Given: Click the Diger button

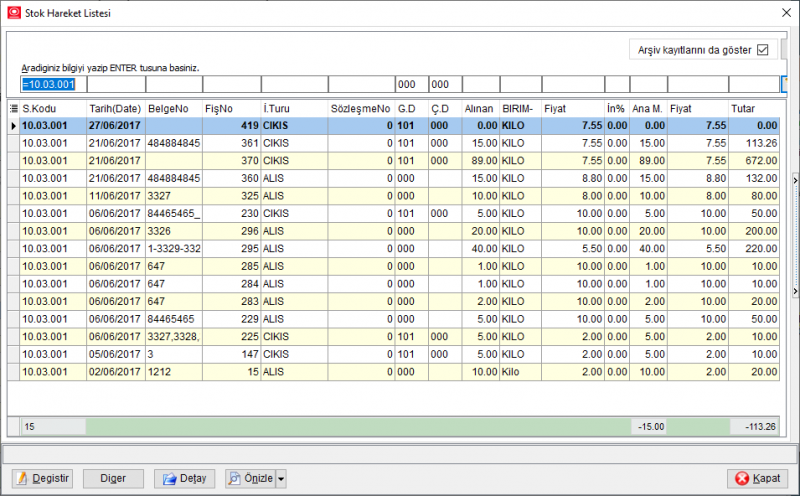Looking at the screenshot, I should 113,478.
